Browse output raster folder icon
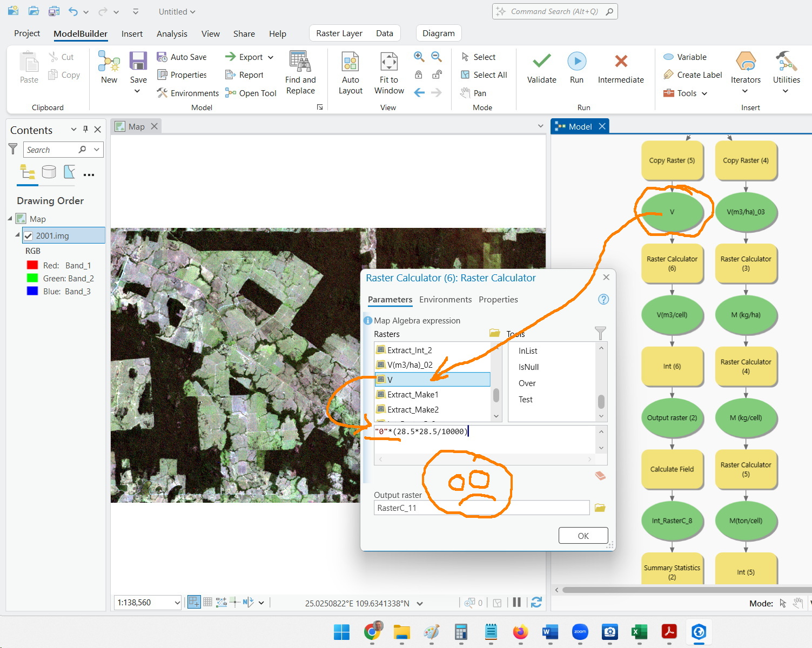 600,508
